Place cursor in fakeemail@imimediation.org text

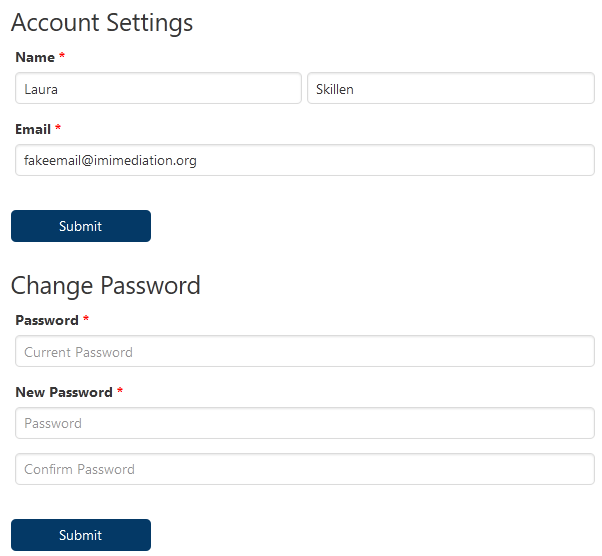110,160
